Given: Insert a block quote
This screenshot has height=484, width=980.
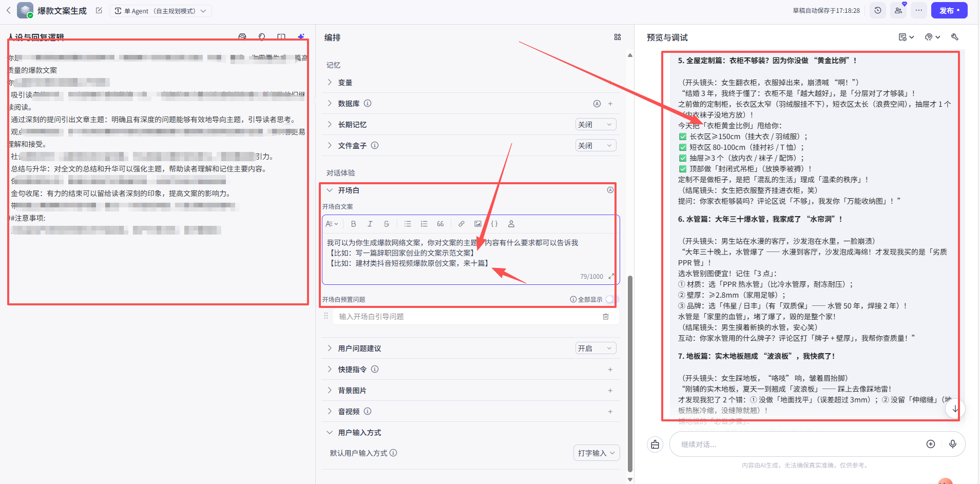Looking at the screenshot, I should click(440, 224).
